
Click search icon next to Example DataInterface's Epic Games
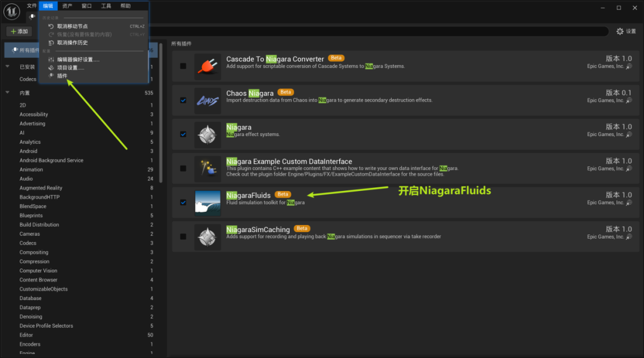pos(629,168)
